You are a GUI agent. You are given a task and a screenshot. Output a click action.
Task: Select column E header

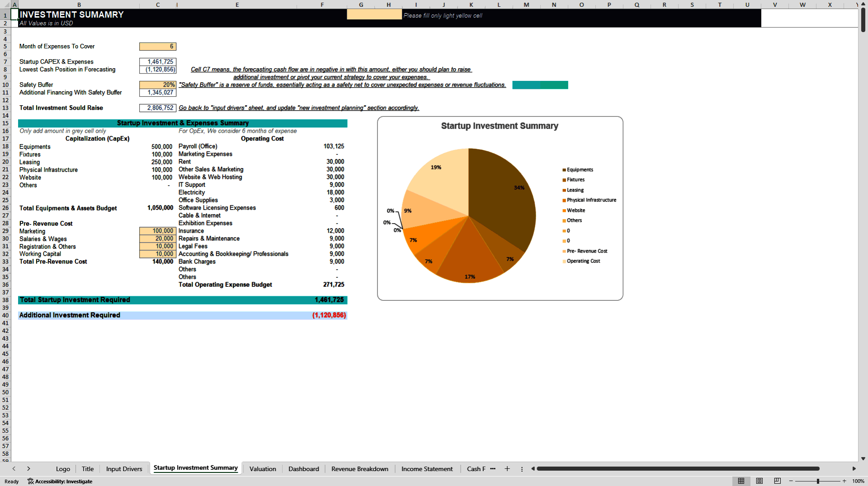click(x=237, y=5)
